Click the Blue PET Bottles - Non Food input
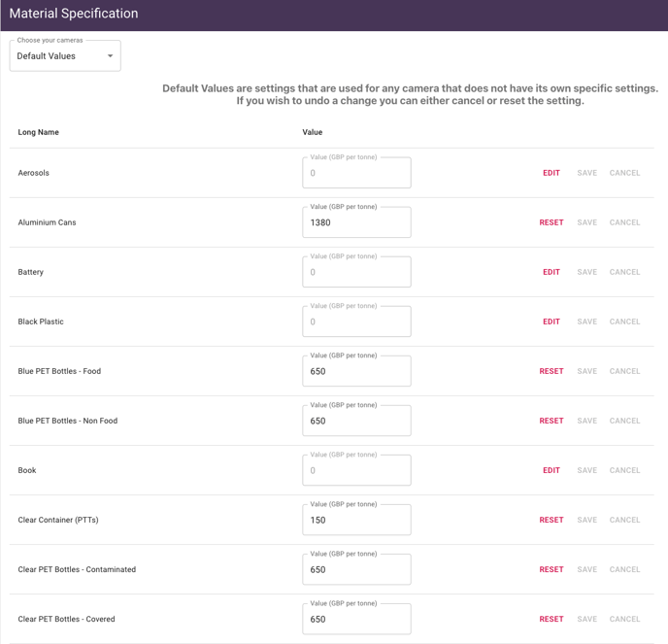Image resolution: width=668 pixels, height=644 pixels. coord(356,421)
